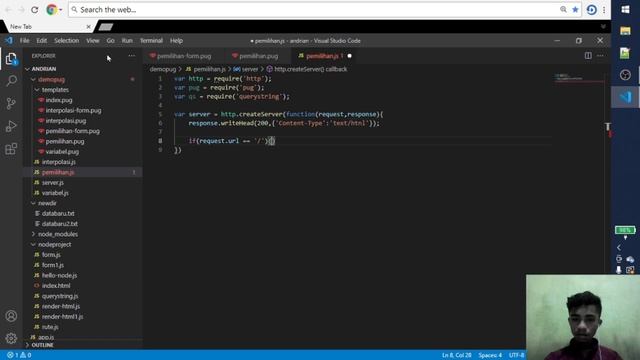
Task: Bookmark this page with the star icon
Action: [x=575, y=9]
